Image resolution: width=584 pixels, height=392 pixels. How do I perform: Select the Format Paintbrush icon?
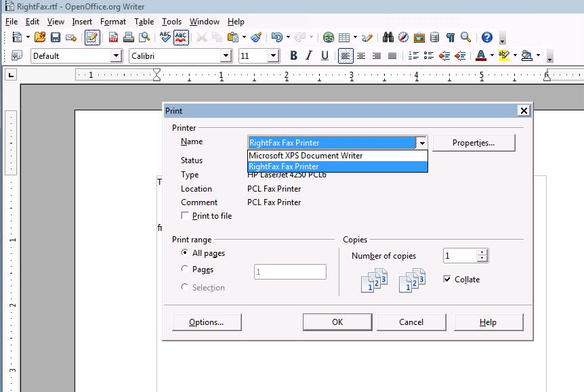(256, 37)
